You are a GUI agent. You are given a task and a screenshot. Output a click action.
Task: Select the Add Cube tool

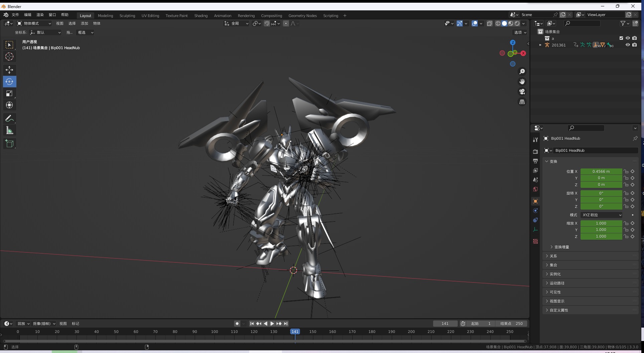[9, 144]
